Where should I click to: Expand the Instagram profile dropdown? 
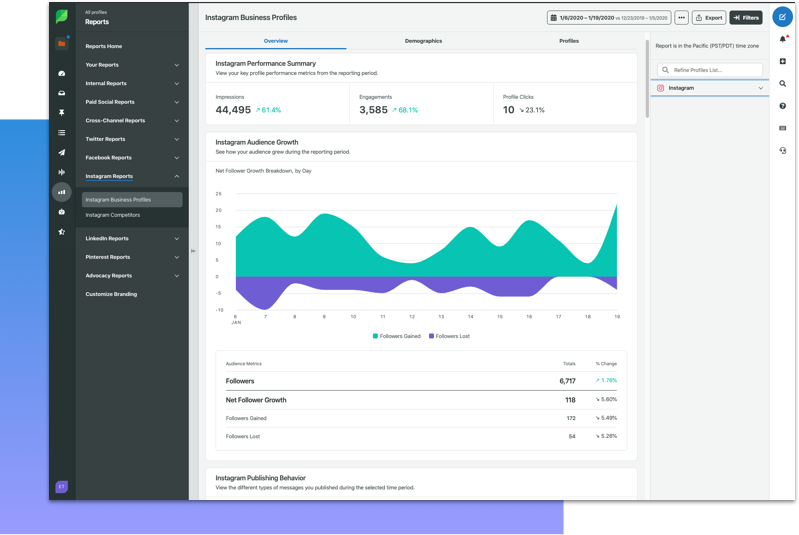(760, 88)
